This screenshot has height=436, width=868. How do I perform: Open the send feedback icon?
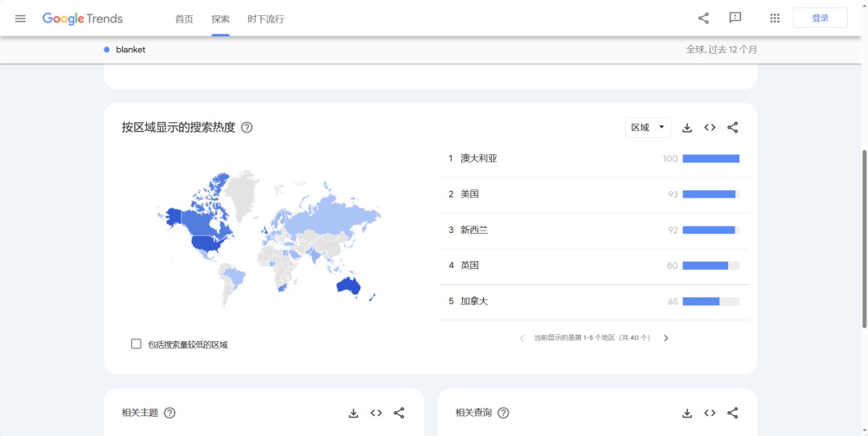click(735, 18)
